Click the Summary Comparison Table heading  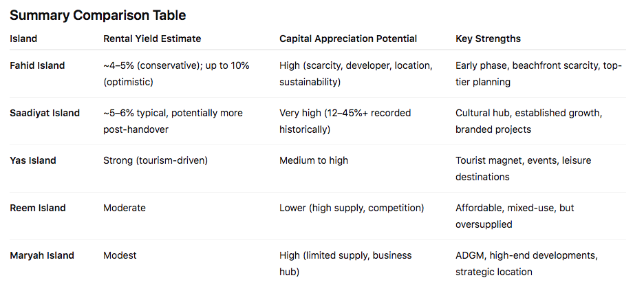(98, 16)
